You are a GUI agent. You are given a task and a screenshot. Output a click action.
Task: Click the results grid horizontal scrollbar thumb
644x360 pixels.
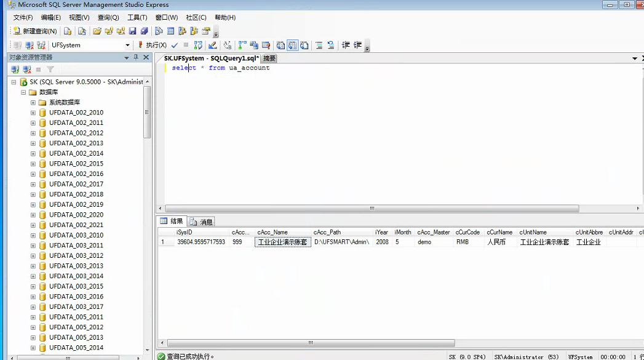point(311,343)
